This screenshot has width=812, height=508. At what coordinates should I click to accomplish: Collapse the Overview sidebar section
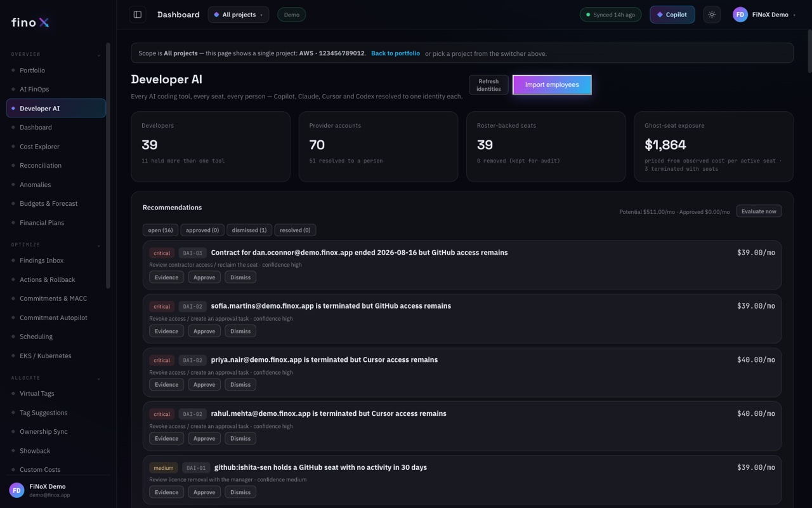pos(98,55)
